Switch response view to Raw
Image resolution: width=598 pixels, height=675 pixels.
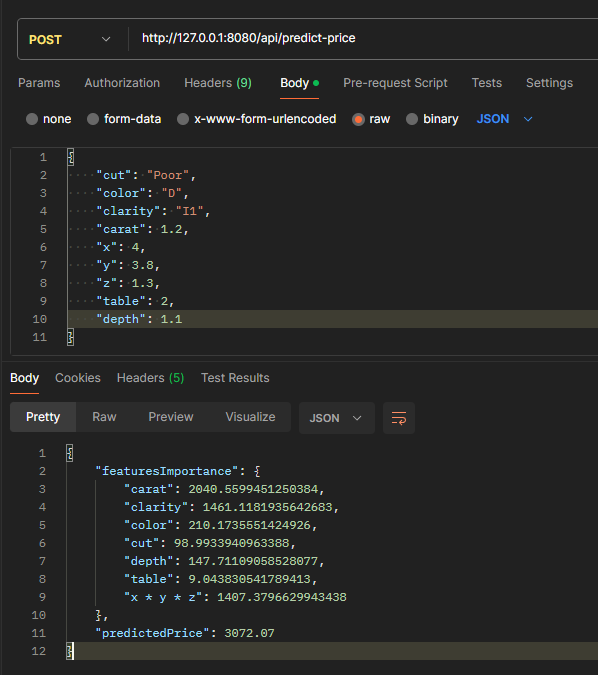(104, 417)
